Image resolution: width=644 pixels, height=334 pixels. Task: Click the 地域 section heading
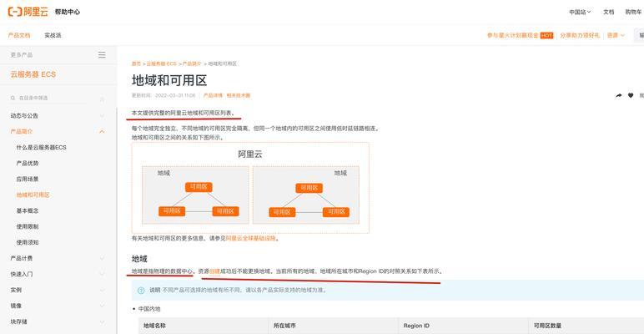(x=139, y=259)
